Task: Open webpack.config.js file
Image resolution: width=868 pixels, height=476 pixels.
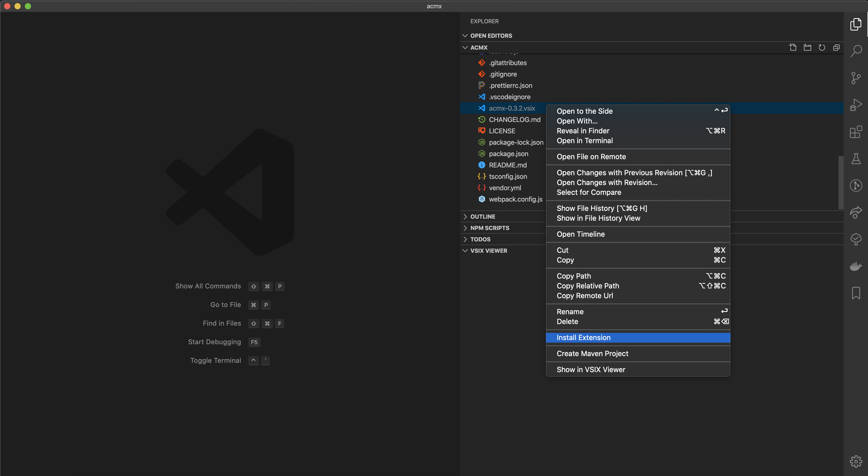Action: tap(515, 199)
